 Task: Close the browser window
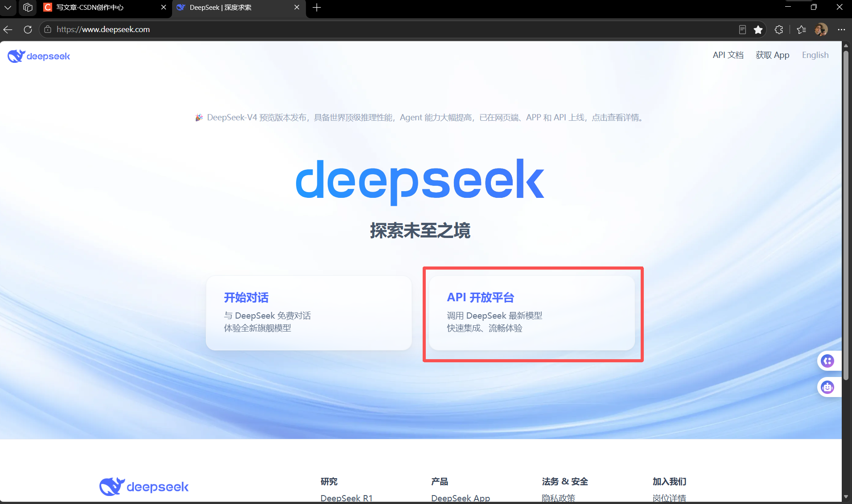(840, 7)
